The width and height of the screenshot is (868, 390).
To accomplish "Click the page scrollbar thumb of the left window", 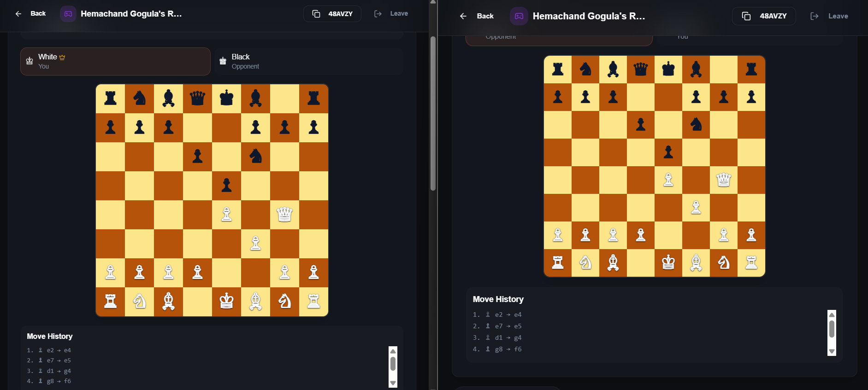I will 433,113.
